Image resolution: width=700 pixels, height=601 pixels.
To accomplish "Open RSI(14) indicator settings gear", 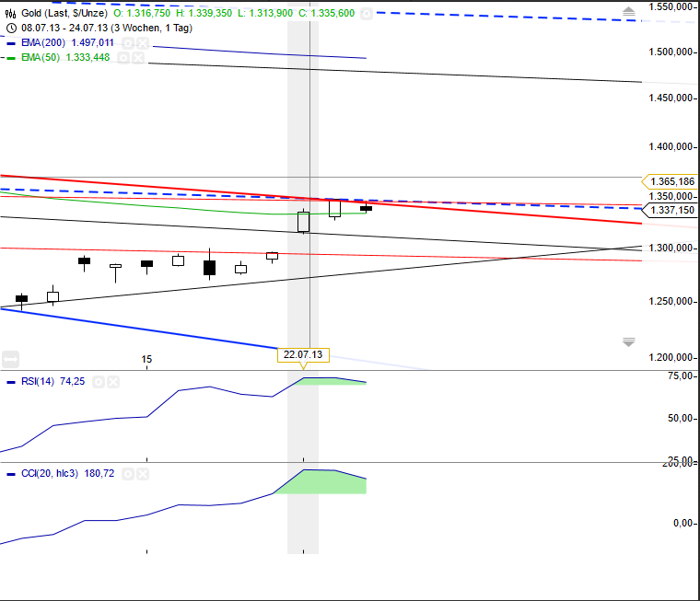I will (99, 382).
